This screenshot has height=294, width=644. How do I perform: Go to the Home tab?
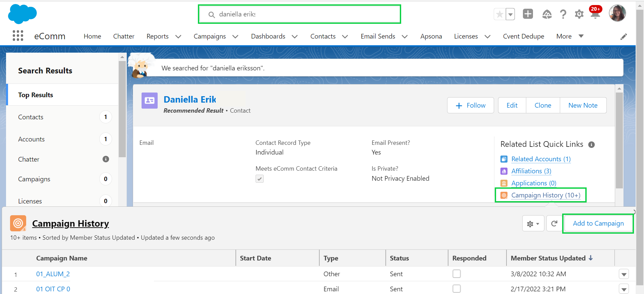[92, 36]
